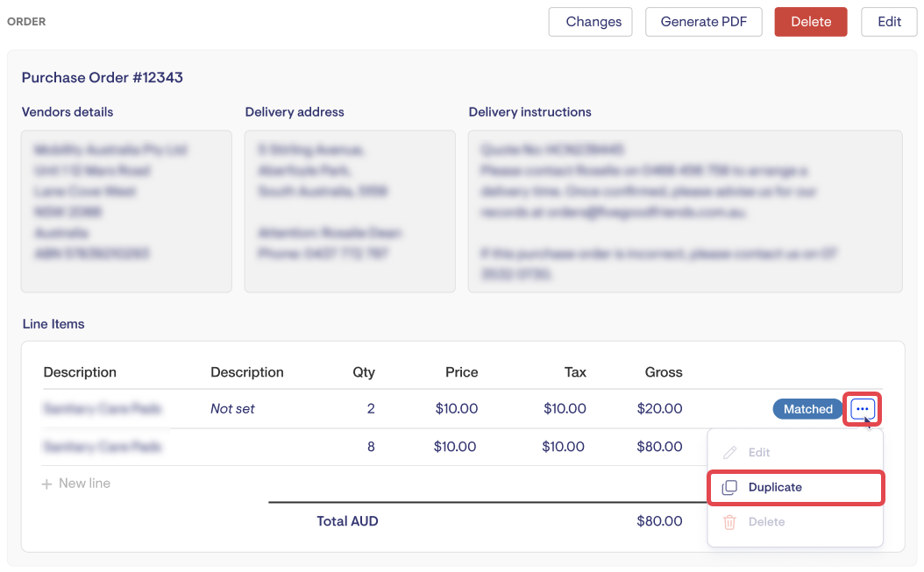Viewport: 924px width, 572px height.
Task: Click the quantity 8 cell
Action: click(371, 447)
